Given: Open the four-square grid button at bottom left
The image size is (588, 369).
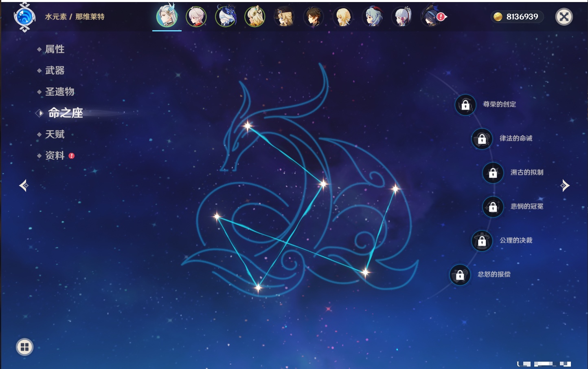Looking at the screenshot, I should click(24, 347).
